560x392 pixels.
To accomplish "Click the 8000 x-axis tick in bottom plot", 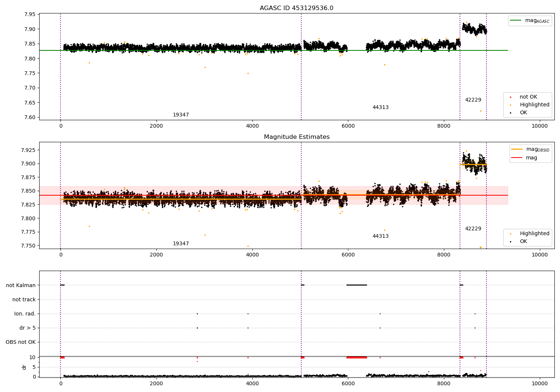I will click(x=444, y=384).
